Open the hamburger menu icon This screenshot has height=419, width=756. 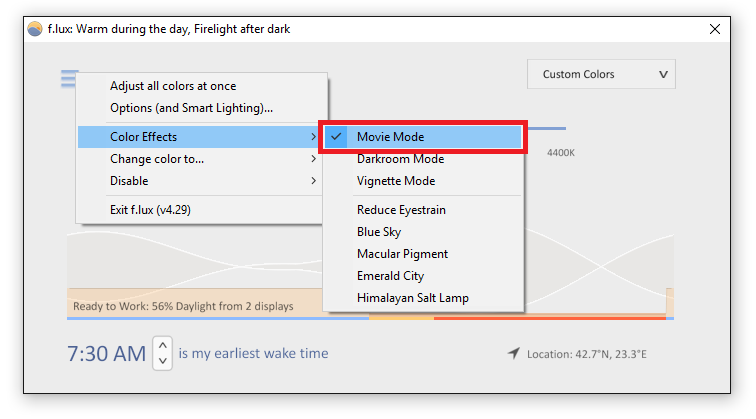(69, 79)
